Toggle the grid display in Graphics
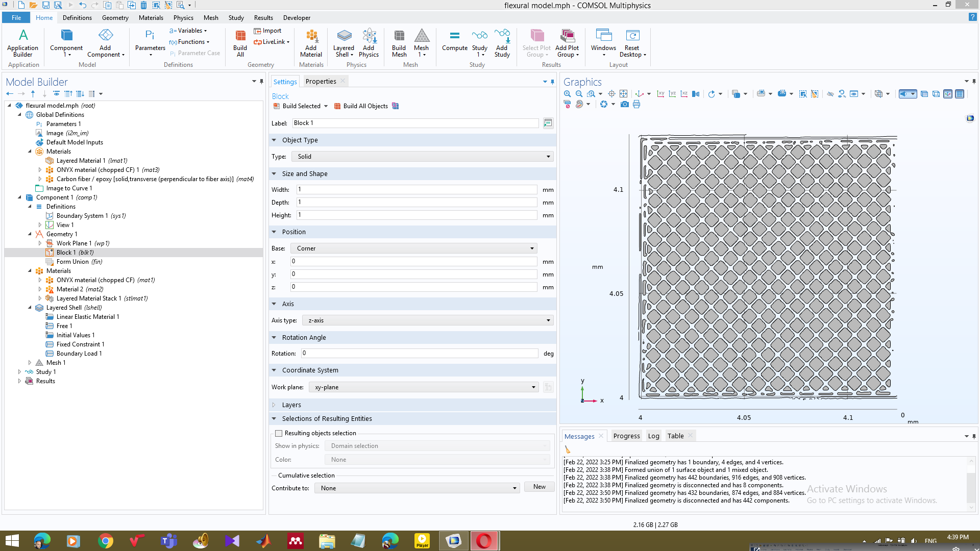This screenshot has width=980, height=551. (x=960, y=94)
